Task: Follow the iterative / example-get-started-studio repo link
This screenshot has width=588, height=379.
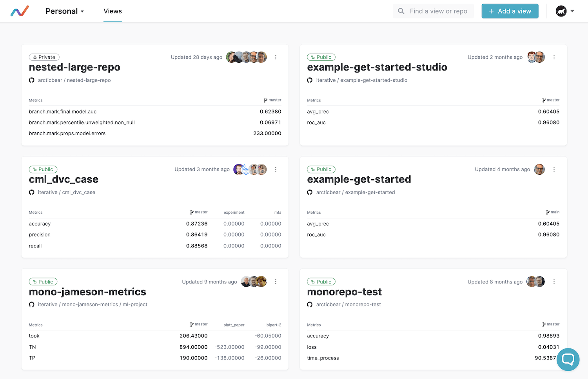Action: click(x=361, y=80)
